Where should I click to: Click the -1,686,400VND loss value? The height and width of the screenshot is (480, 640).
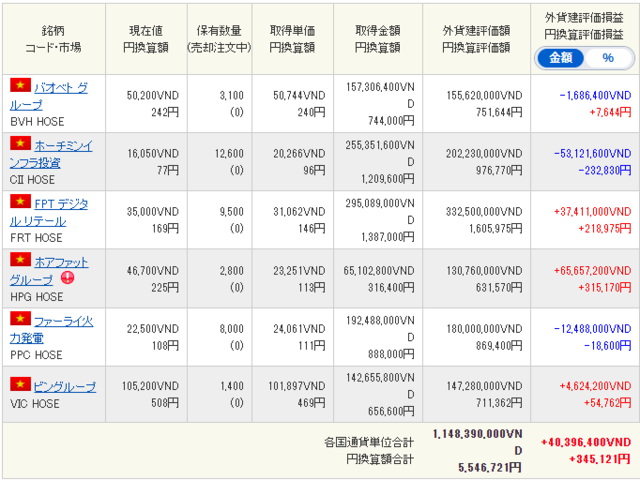[596, 96]
